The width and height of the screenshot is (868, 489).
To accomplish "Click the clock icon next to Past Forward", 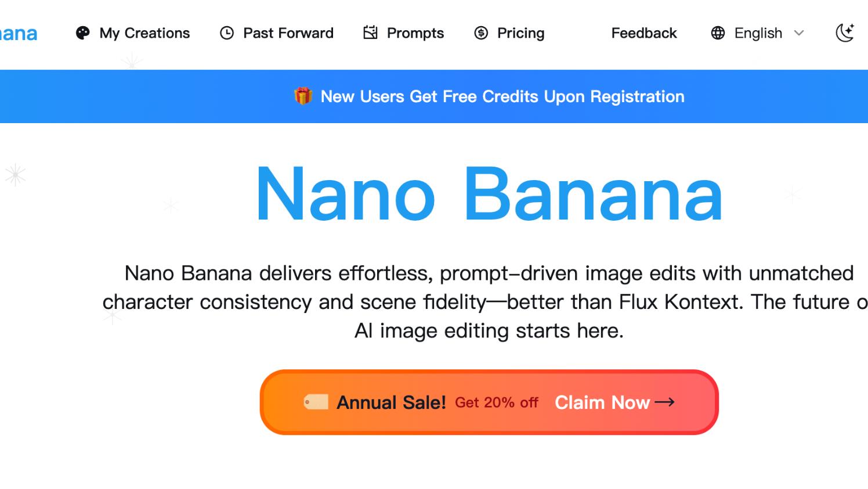I will [227, 33].
